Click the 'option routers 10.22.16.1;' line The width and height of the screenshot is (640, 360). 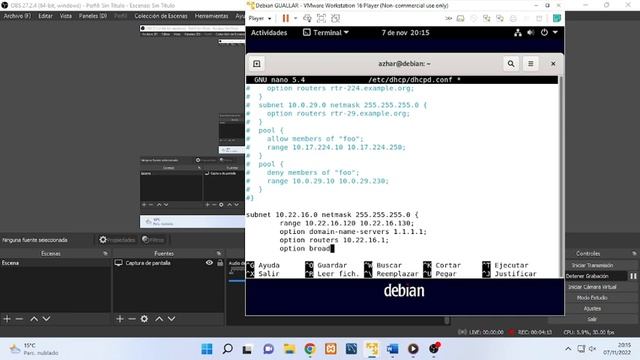coord(334,240)
